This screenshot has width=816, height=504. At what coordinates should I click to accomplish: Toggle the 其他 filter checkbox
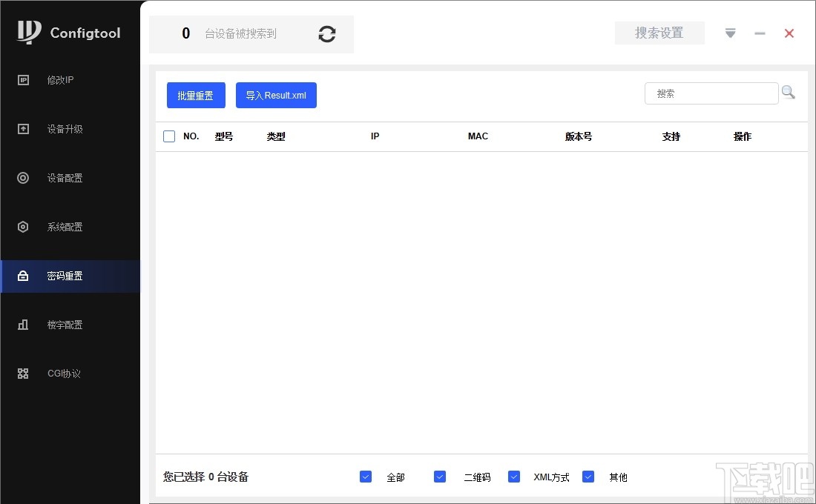coord(588,477)
